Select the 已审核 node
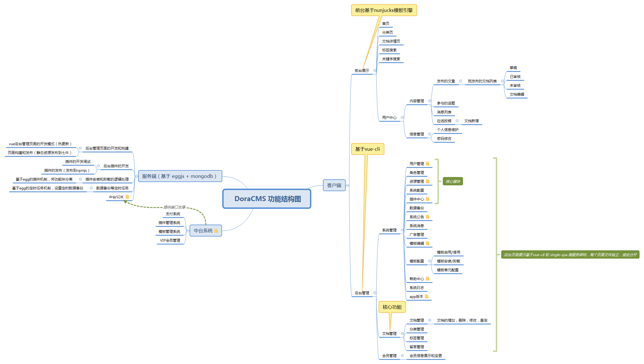Viewport: 644px width, 364px height. (515, 77)
